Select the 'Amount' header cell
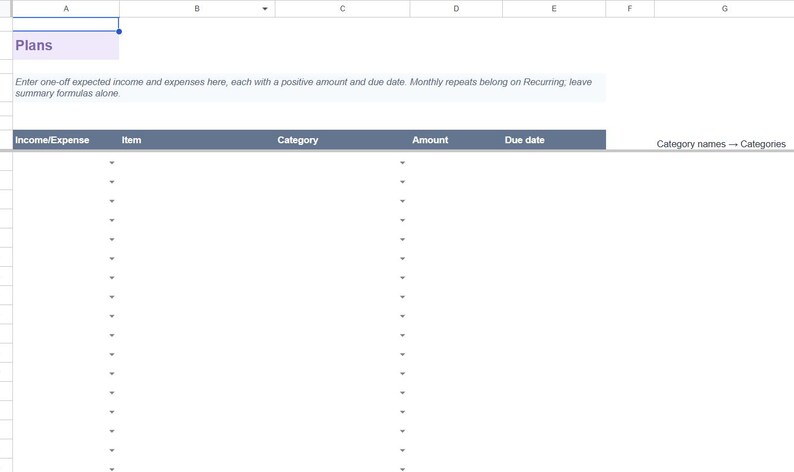 coord(456,140)
